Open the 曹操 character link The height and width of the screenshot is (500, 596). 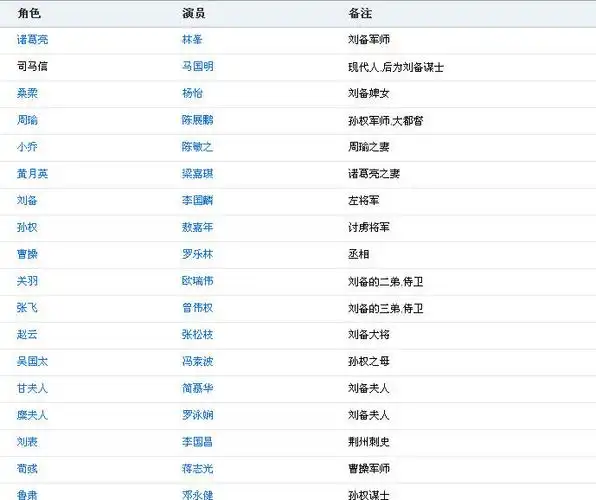[27, 254]
